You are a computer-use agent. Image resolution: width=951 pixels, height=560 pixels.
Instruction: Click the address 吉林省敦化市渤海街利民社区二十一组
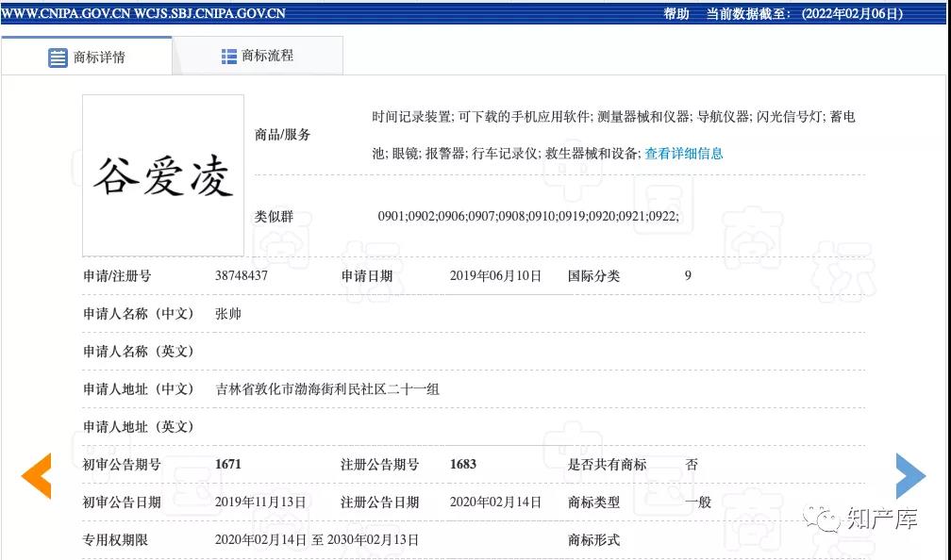[327, 389]
